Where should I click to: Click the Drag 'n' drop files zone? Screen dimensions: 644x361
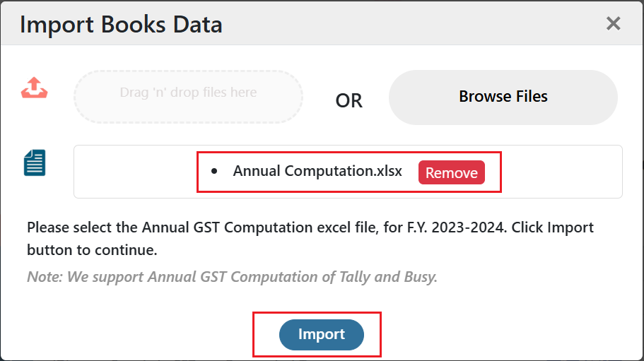(x=189, y=96)
